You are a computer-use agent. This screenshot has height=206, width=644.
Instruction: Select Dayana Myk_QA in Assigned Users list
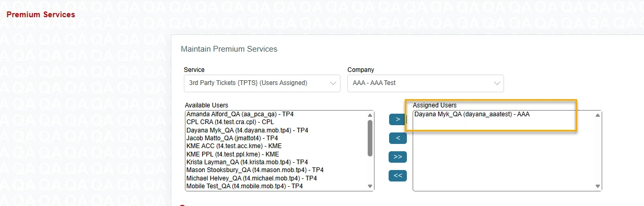[472, 114]
